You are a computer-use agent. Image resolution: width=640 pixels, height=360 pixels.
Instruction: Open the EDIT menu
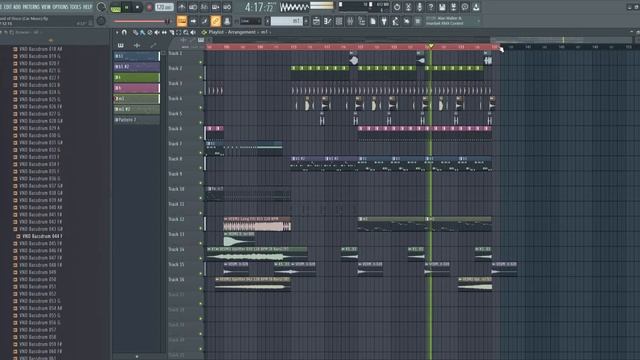(x=8, y=7)
